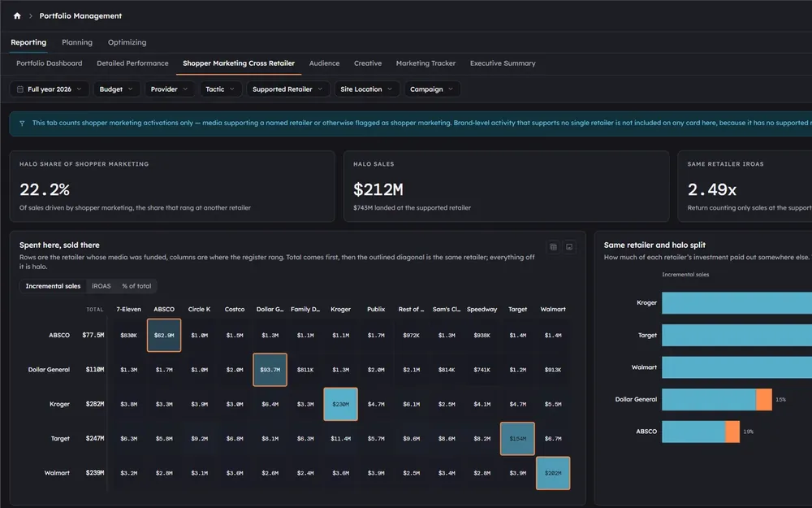This screenshot has width=812, height=508.
Task: Click Kroger diagonal cell $230M
Action: 341,404
